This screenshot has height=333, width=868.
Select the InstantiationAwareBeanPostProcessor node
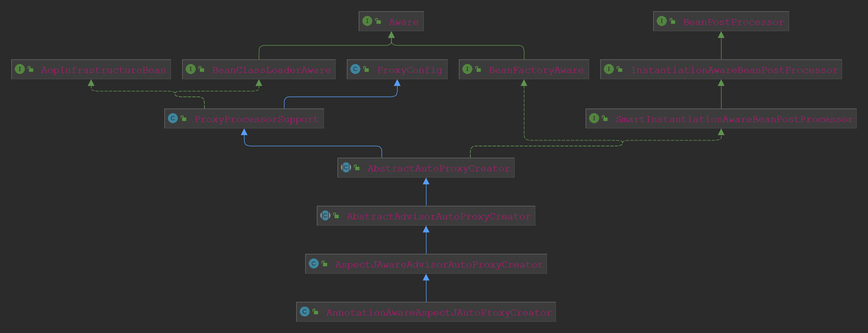click(x=734, y=70)
